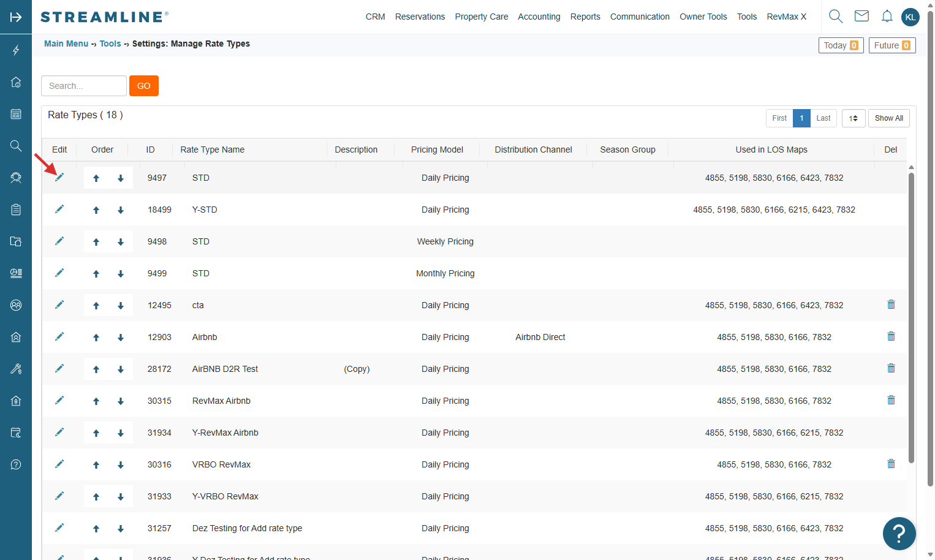This screenshot has height=560, width=935.
Task: Open KL user profile avatar
Action: pos(910,17)
